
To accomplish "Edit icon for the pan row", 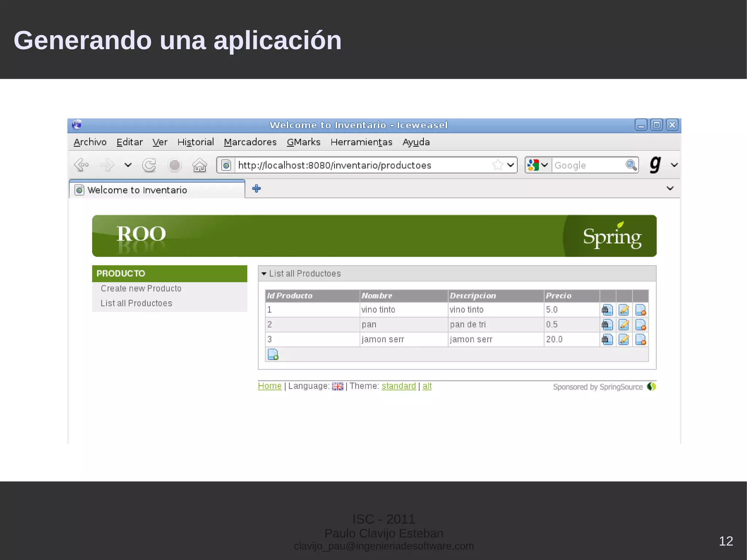I will (624, 324).
